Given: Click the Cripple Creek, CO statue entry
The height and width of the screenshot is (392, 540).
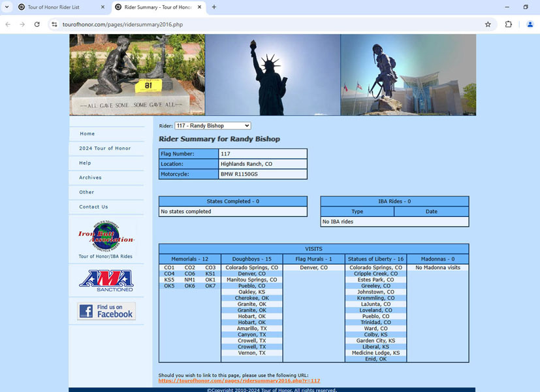Looking at the screenshot, I should [375, 274].
